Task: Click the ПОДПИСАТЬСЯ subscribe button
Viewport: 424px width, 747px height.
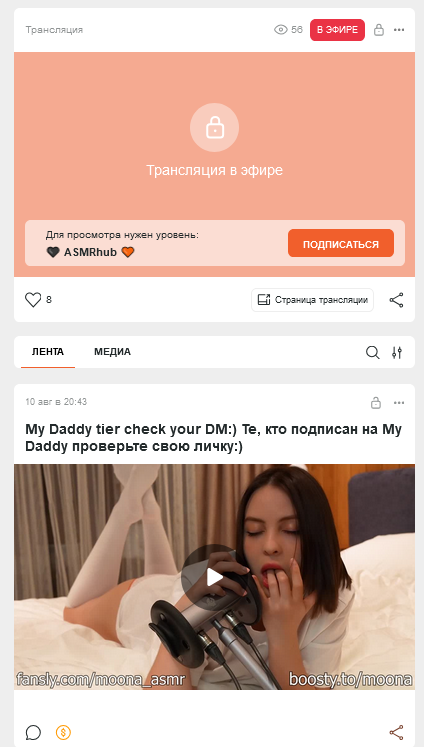Action: click(341, 244)
